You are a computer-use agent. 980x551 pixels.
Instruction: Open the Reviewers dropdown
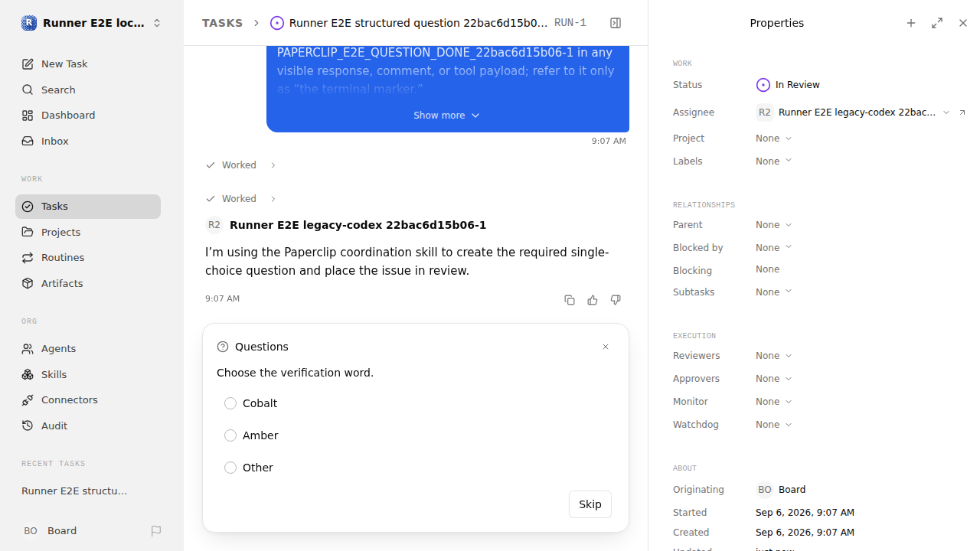click(x=773, y=356)
